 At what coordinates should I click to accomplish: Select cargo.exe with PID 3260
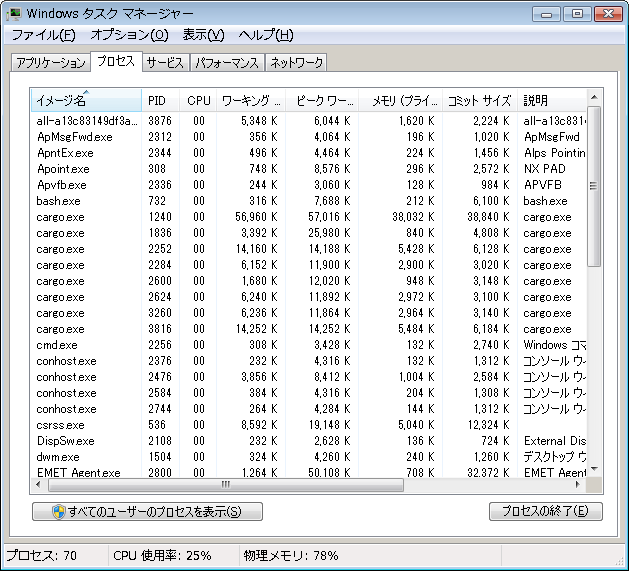click(309, 313)
